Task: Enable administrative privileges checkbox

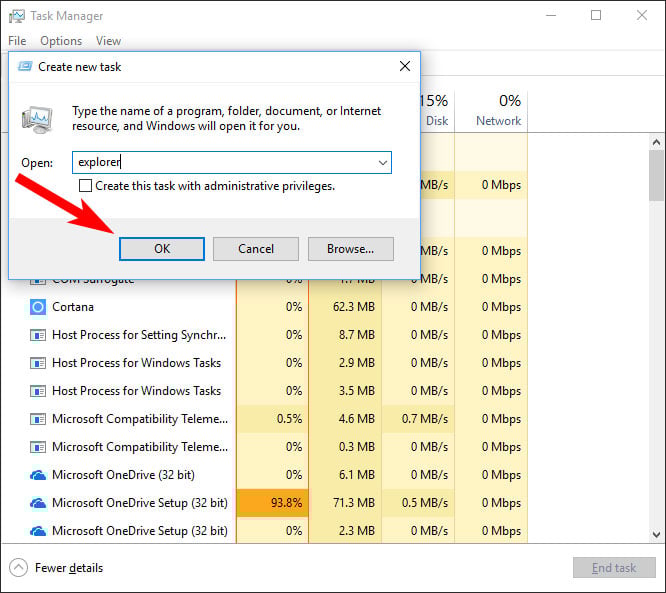Action: (85, 186)
